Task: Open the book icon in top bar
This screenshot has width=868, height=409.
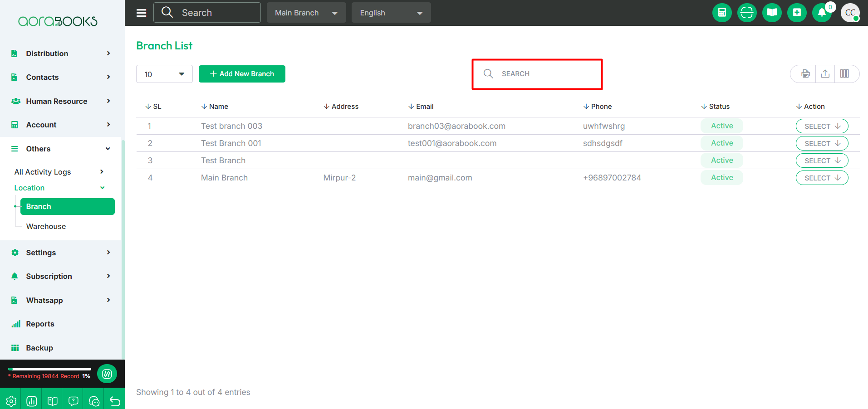Action: click(x=772, y=13)
